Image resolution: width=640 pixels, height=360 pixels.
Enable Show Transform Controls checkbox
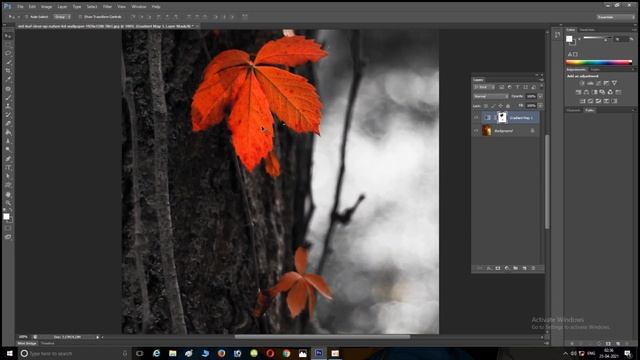click(x=80, y=17)
